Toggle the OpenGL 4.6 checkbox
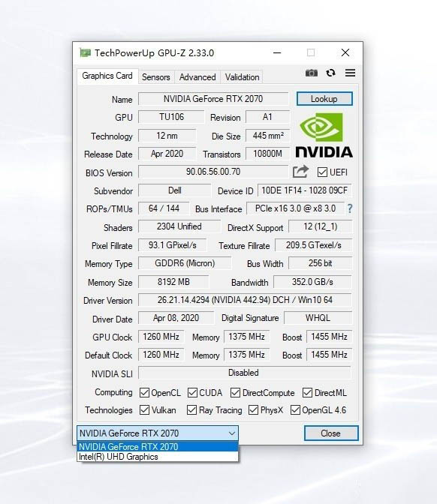The image size is (437, 504). [x=295, y=410]
